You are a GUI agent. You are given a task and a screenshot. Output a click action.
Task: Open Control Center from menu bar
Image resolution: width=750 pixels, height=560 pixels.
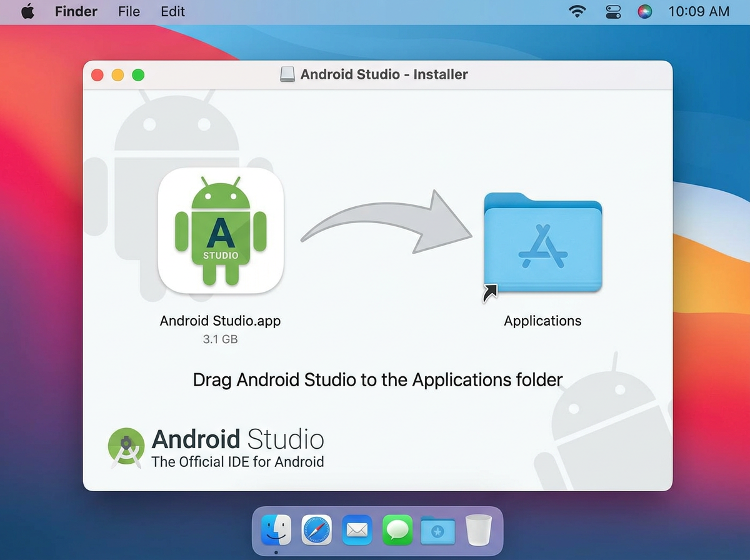pos(612,11)
